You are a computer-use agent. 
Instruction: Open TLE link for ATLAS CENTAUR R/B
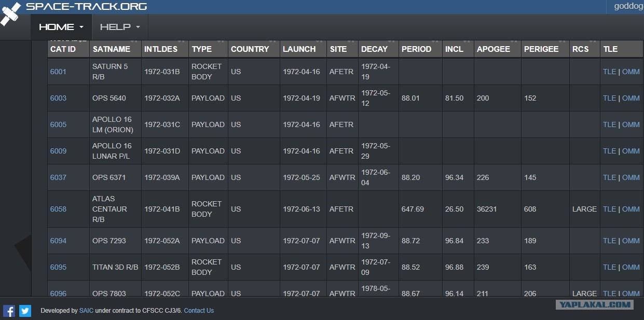click(x=609, y=209)
